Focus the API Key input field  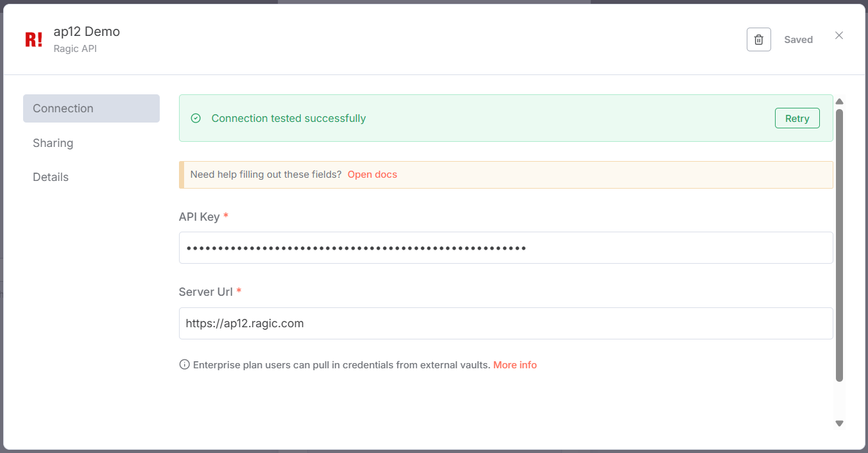[x=506, y=248]
